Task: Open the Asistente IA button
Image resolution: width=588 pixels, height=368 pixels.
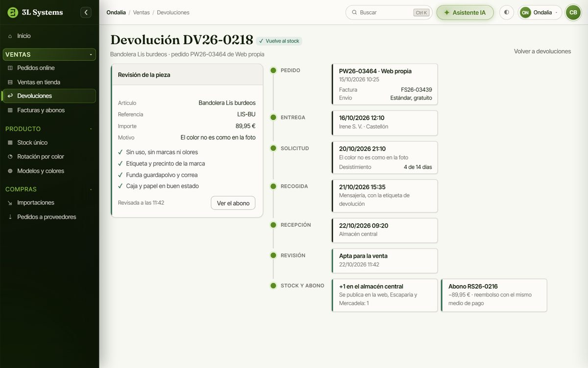Action: 465,12
